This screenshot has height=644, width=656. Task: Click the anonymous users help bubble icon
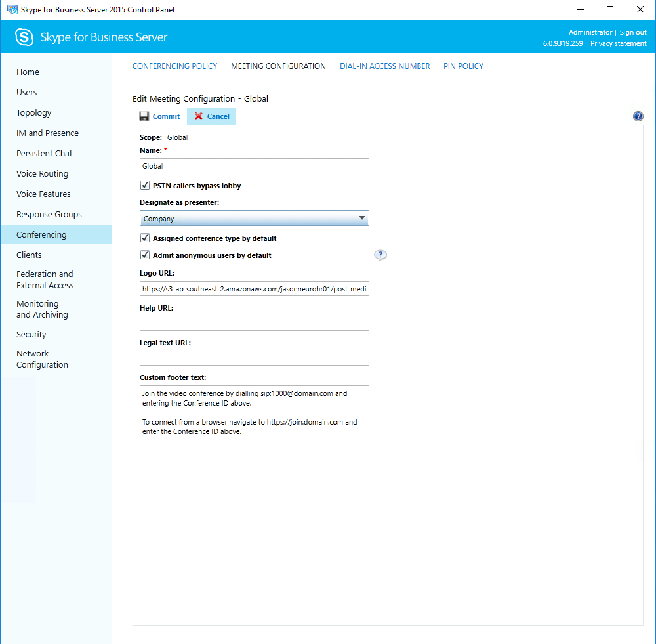(x=380, y=255)
